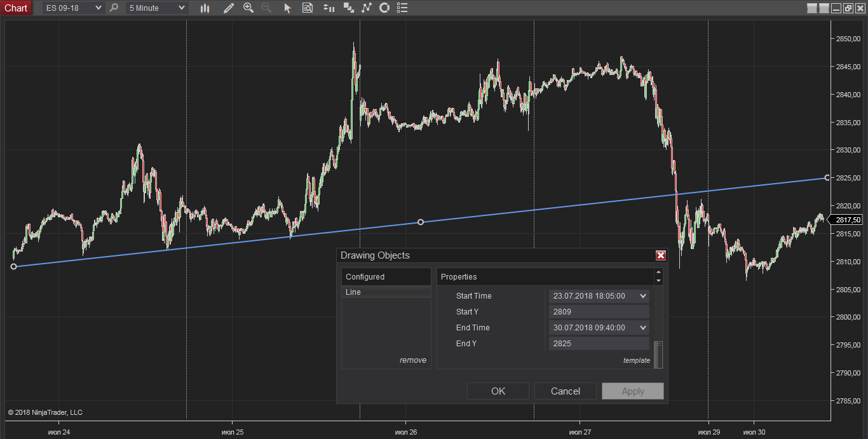Click the 2800,00 price label
This screenshot has height=439, width=868.
click(848, 316)
